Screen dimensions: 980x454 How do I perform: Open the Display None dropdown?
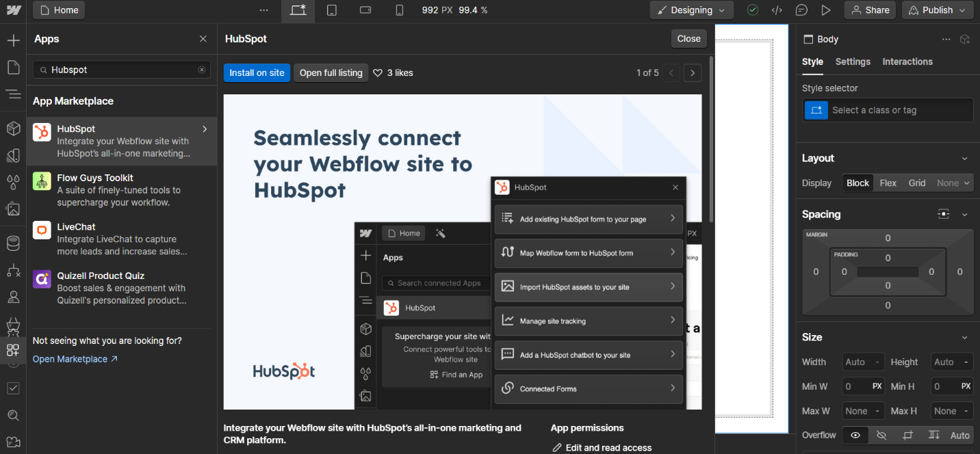[x=953, y=183]
